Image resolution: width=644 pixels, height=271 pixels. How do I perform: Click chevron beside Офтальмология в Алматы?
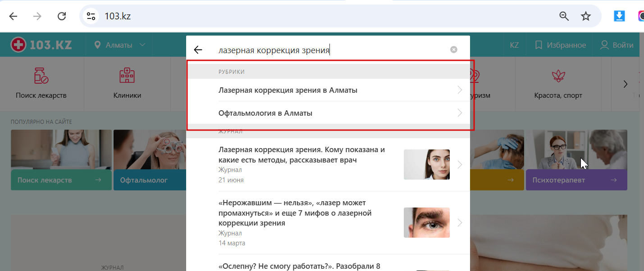460,113
